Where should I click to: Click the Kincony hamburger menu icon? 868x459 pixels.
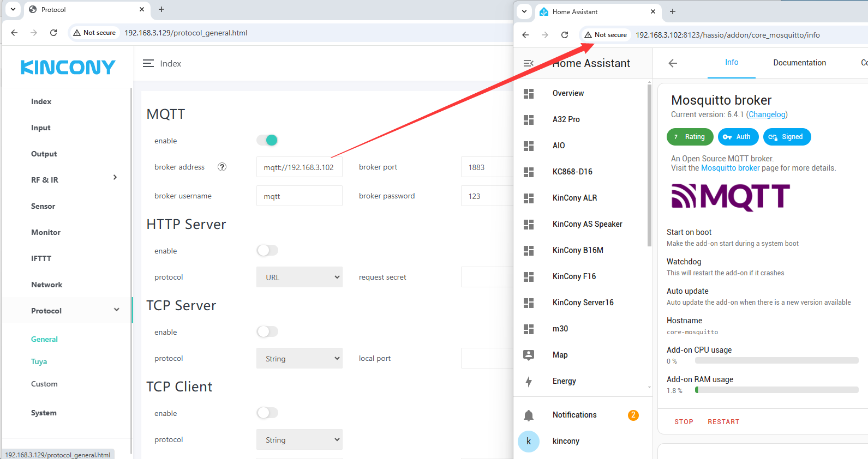pos(148,64)
